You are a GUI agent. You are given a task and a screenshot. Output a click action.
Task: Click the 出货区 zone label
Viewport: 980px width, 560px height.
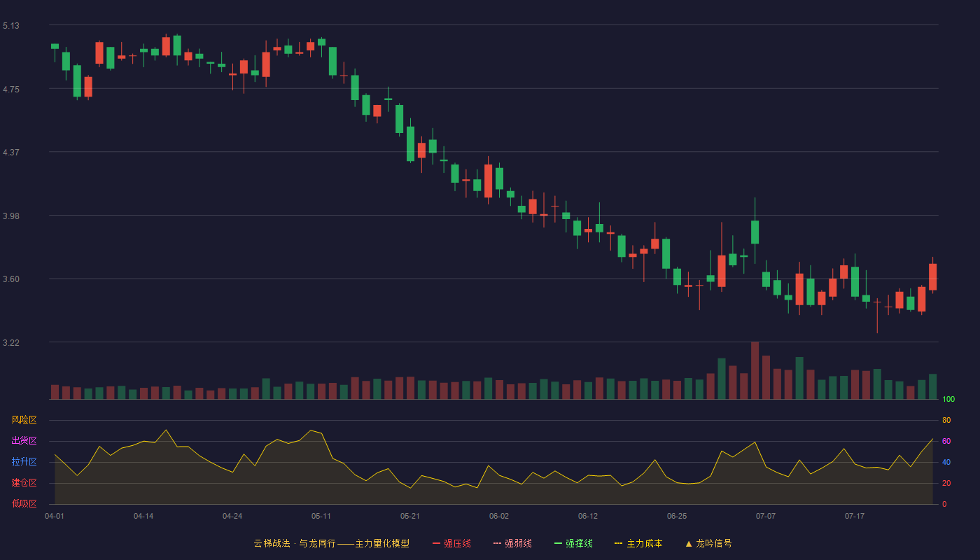click(x=24, y=441)
